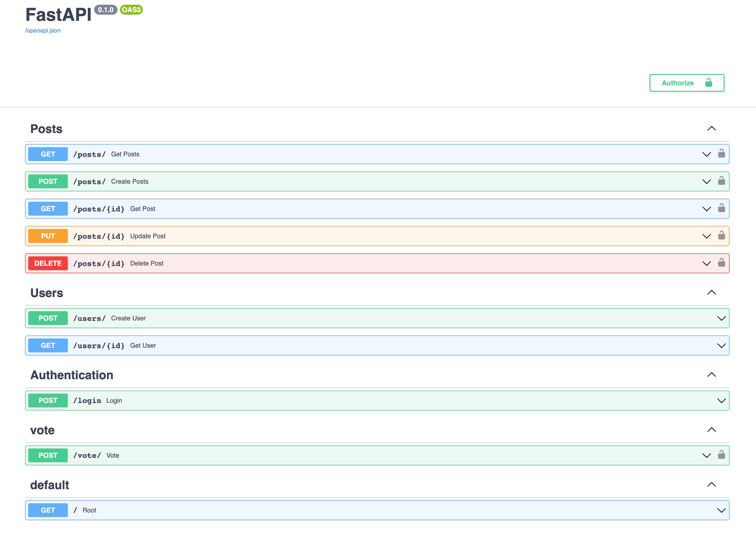Expand the Get Posts row with its chevron

(x=706, y=154)
